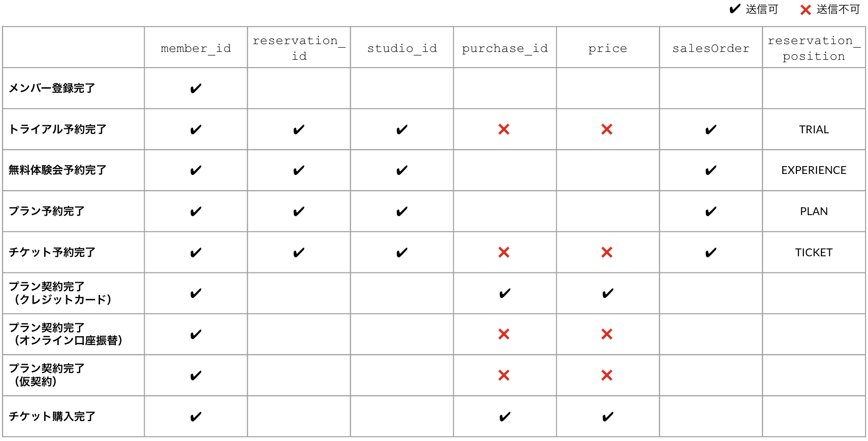Select the トライアル予約完了 row label

[x=57, y=129]
